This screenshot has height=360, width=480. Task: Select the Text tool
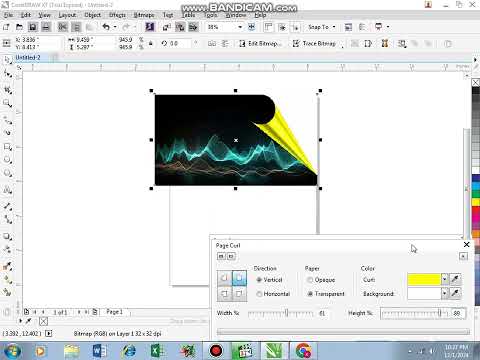click(x=7, y=190)
